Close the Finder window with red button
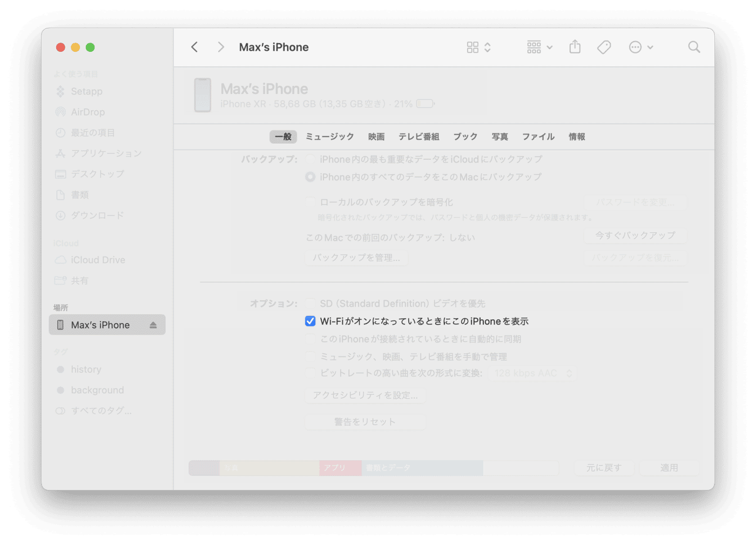The width and height of the screenshot is (756, 545). (60, 48)
